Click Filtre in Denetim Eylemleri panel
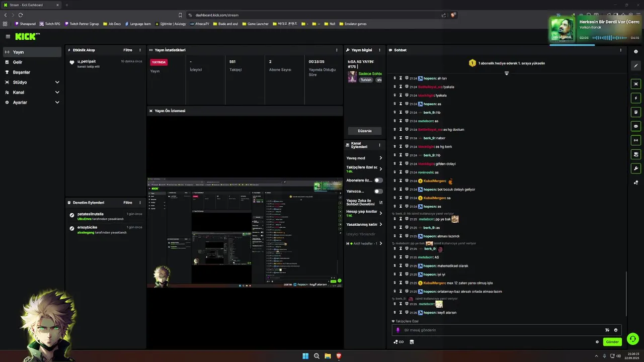The image size is (644, 362). tap(128, 203)
